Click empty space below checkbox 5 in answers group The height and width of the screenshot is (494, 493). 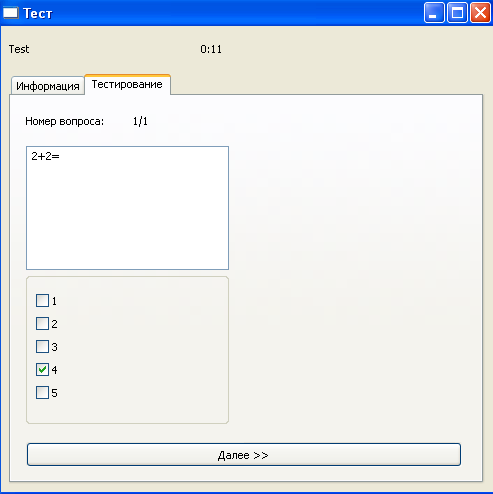click(127, 412)
